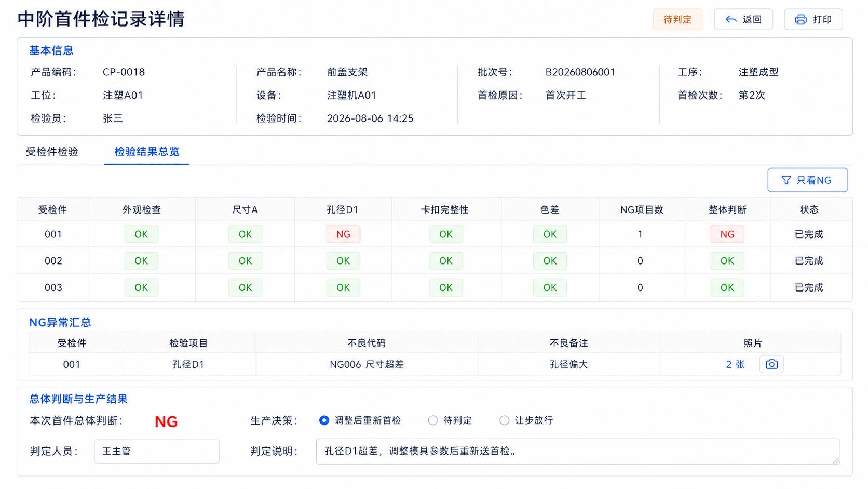Screen dimensions: 868x489
Task: Click OK badge under 卡扣完整性 for 003
Action: [446, 288]
